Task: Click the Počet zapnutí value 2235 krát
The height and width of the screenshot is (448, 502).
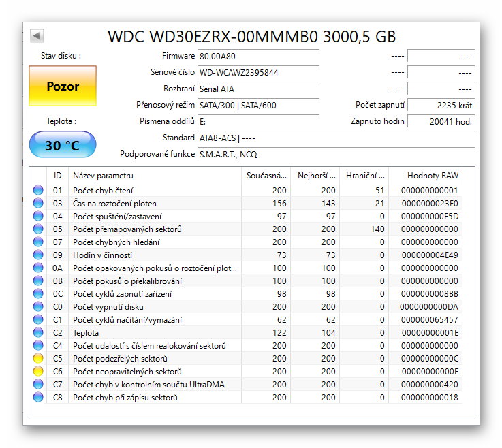Action: click(x=441, y=106)
